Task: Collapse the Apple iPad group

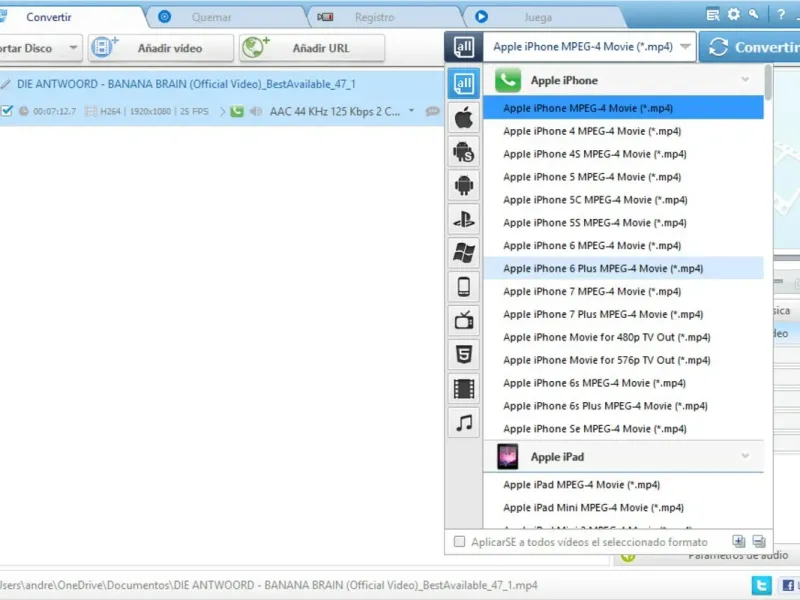Action: tap(745, 456)
